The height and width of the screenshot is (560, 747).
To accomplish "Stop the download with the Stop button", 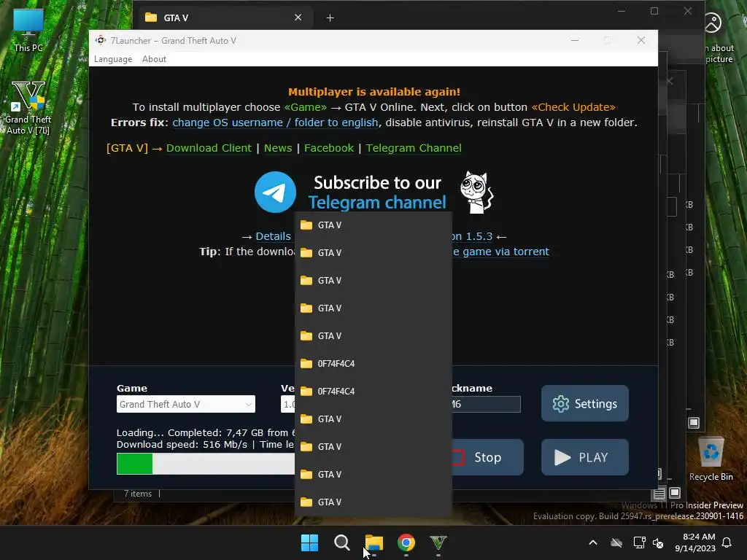I will (x=487, y=457).
